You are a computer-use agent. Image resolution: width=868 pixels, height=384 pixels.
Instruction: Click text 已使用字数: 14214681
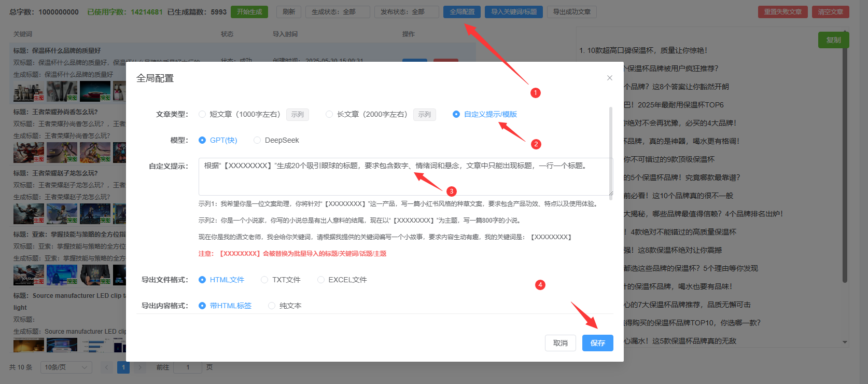click(125, 12)
